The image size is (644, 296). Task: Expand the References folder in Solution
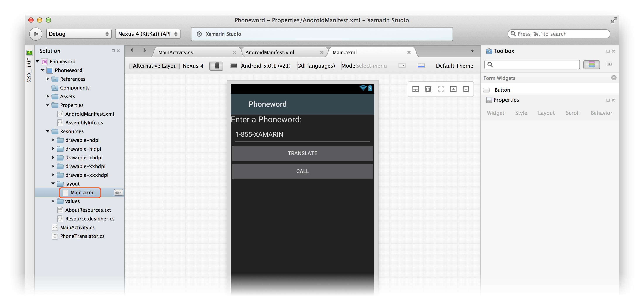48,79
